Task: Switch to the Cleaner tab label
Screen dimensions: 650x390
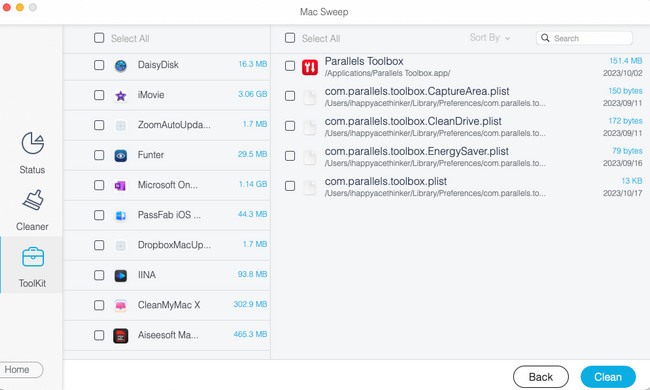Action: (32, 227)
